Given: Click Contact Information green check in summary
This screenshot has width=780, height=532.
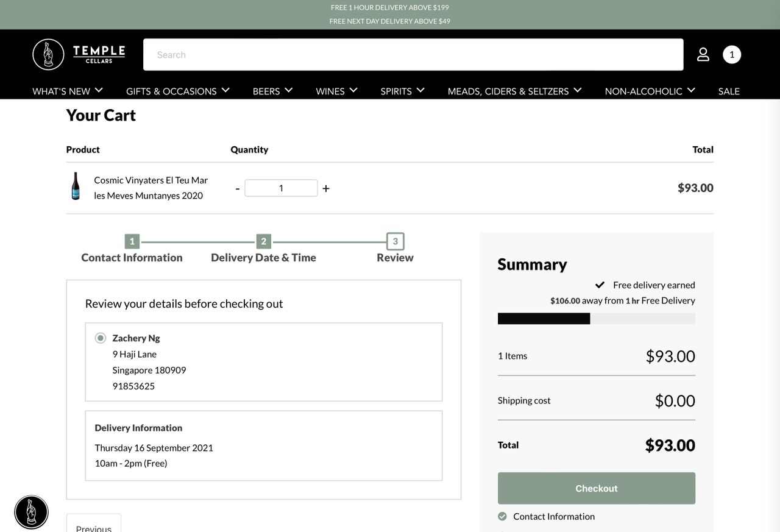Looking at the screenshot, I should point(502,516).
